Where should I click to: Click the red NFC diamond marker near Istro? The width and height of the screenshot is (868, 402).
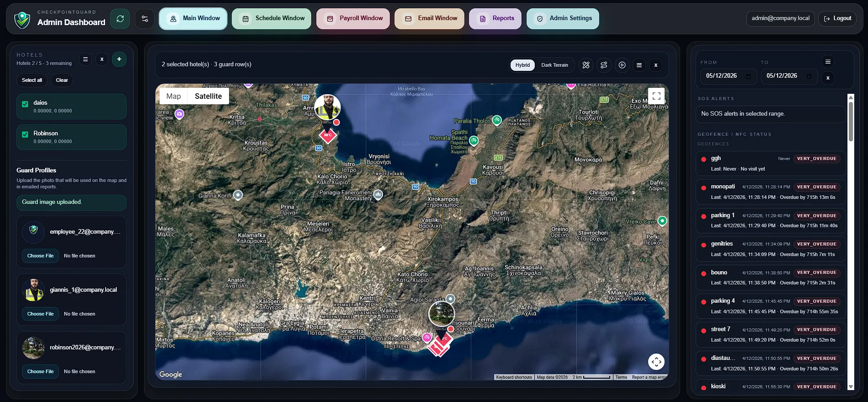(328, 134)
